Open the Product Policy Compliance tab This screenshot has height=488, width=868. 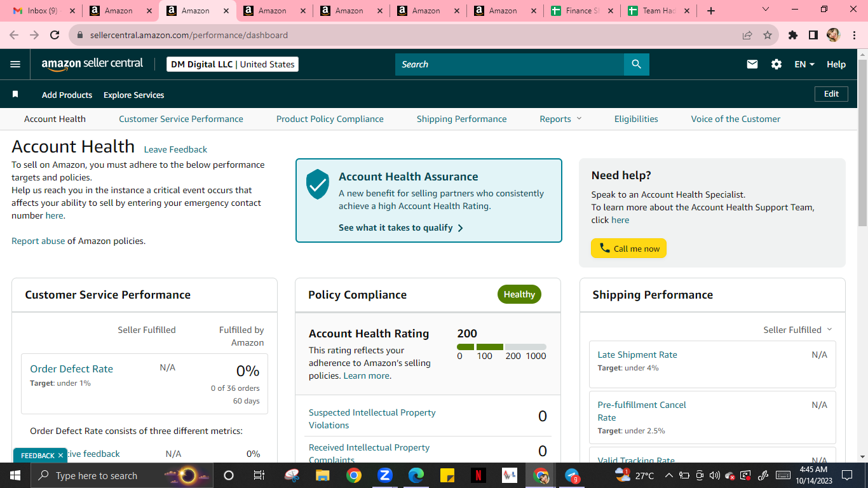[330, 119]
